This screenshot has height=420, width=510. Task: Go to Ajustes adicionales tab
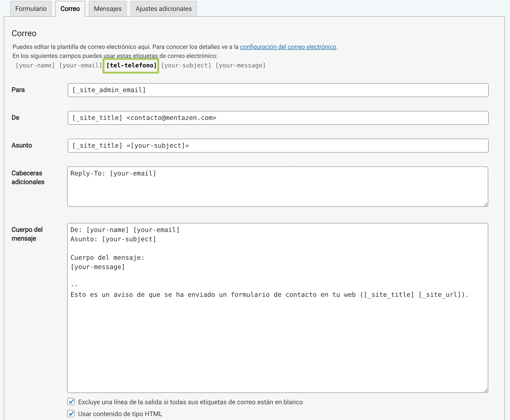coord(163,9)
